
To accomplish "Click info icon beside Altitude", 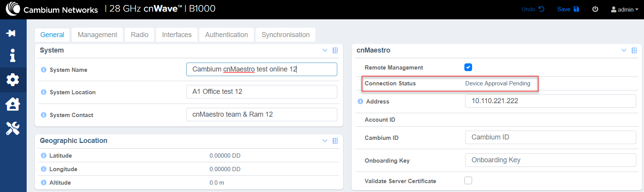I will point(44,183).
